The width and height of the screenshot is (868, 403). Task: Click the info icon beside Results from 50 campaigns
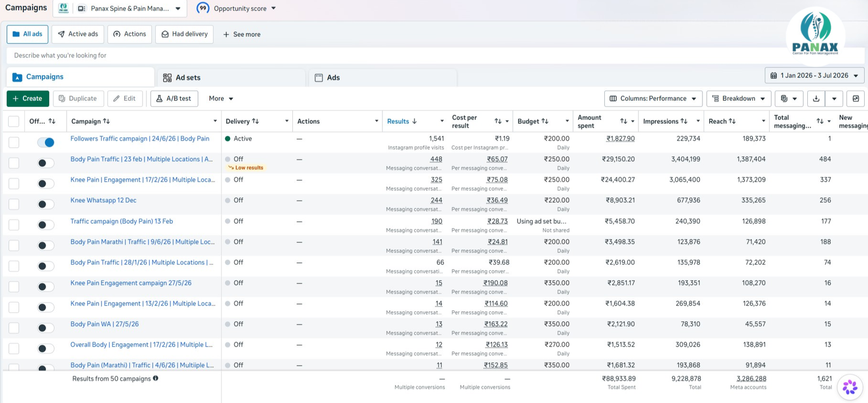156,378
